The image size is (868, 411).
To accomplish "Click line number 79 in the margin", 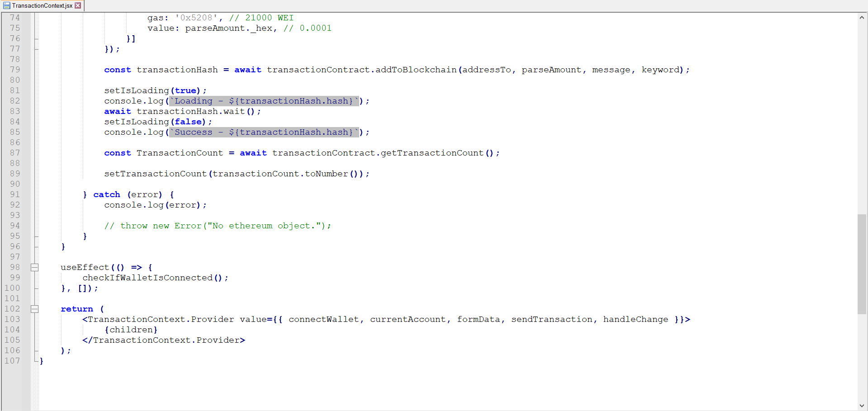I will click(15, 70).
